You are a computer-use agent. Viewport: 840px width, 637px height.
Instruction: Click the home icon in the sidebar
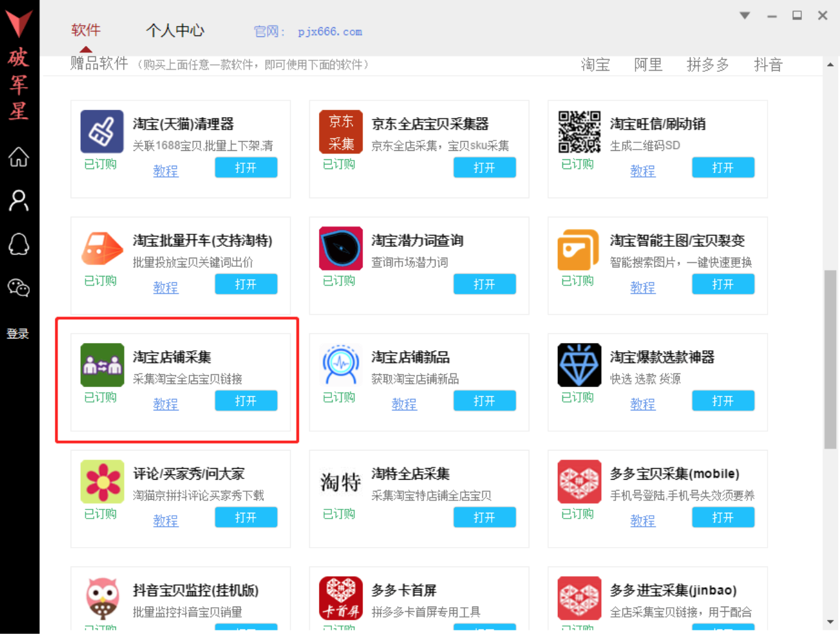point(18,157)
